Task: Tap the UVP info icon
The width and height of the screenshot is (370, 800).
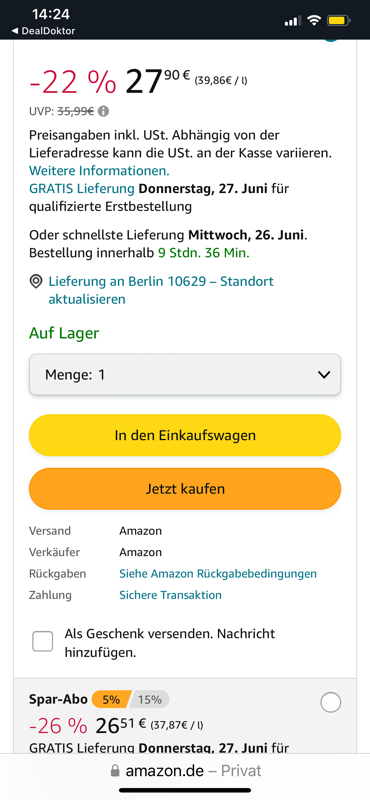Action: coord(104,111)
